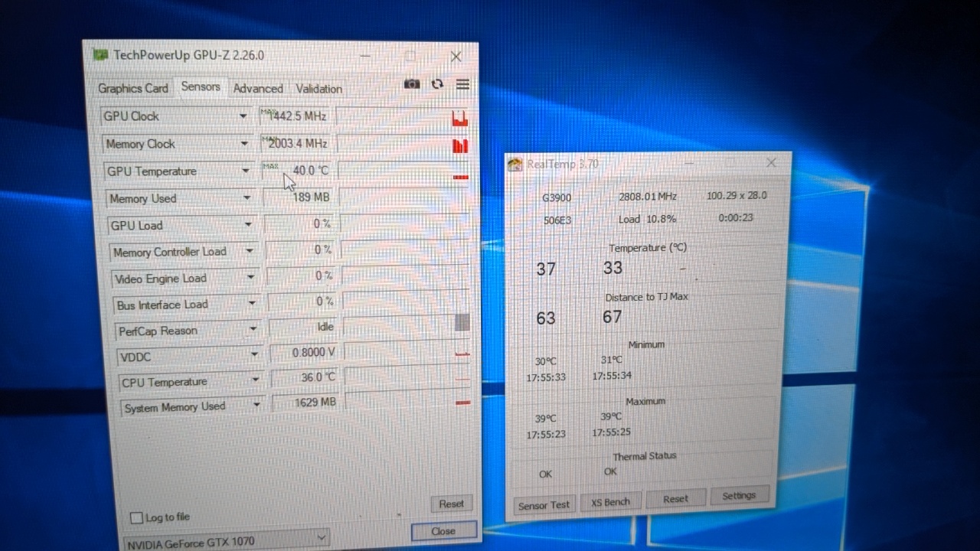
Task: Click the Distance to TJ Max value 67
Action: click(612, 317)
